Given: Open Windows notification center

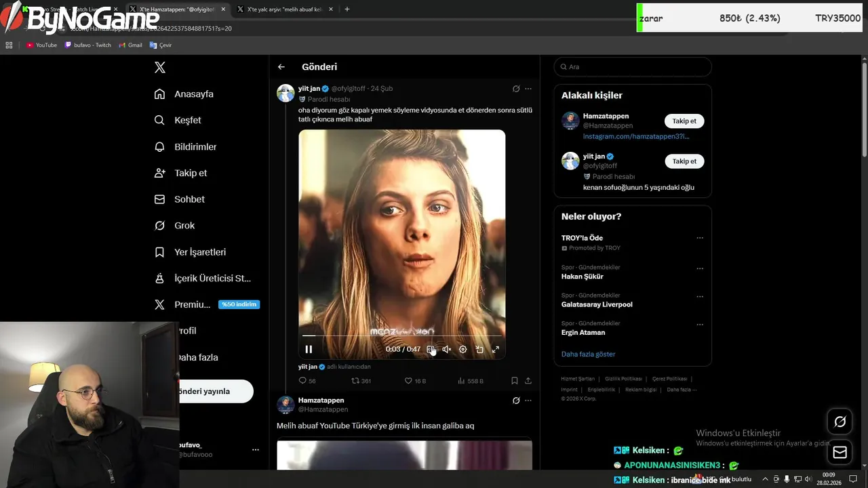Looking at the screenshot, I should pyautogui.click(x=853, y=479).
